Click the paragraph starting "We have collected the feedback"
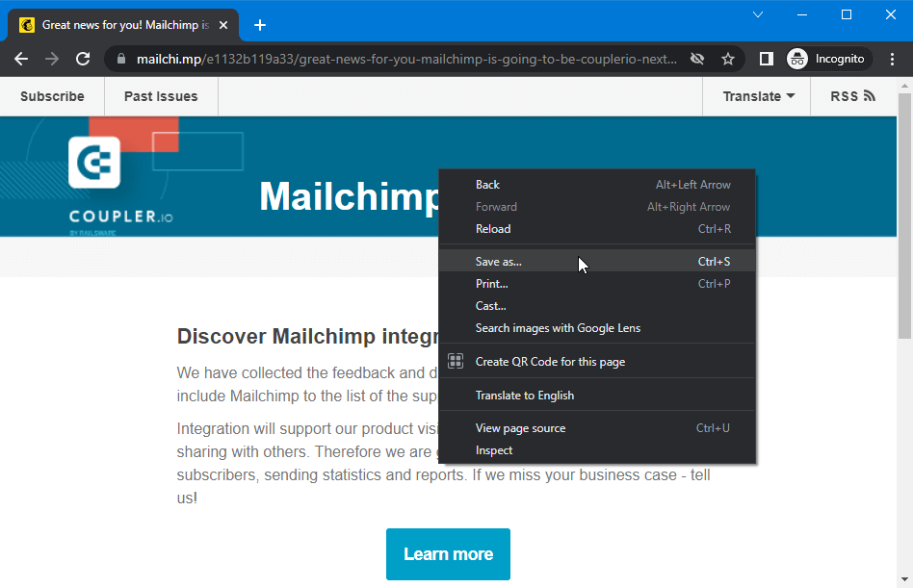This screenshot has width=913, height=588. click(307, 384)
